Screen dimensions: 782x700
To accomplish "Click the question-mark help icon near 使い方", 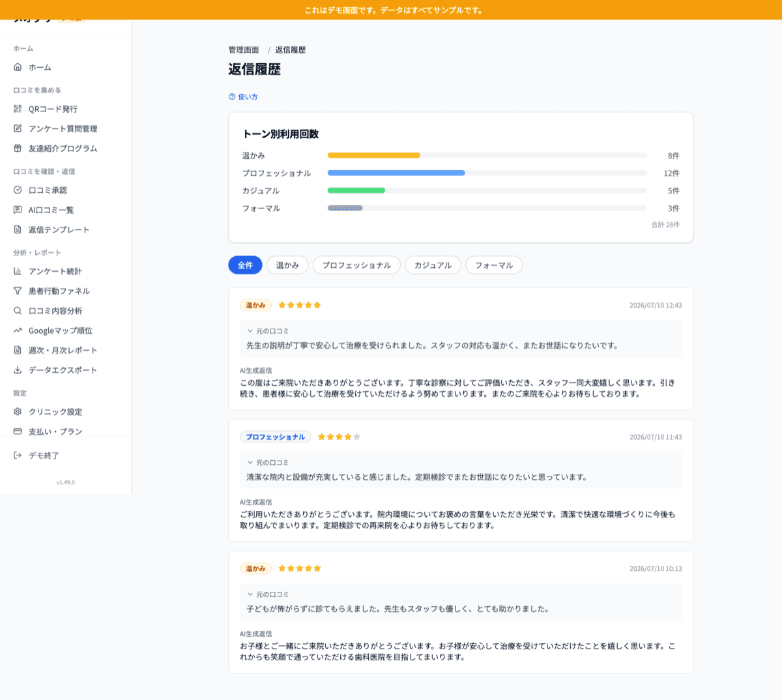I will (x=232, y=96).
